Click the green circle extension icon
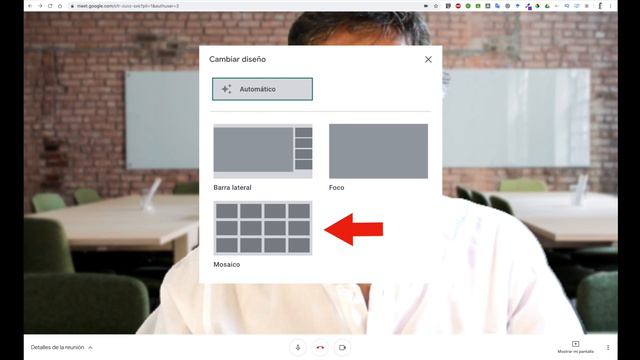This screenshot has height=360, width=640. tap(468, 6)
